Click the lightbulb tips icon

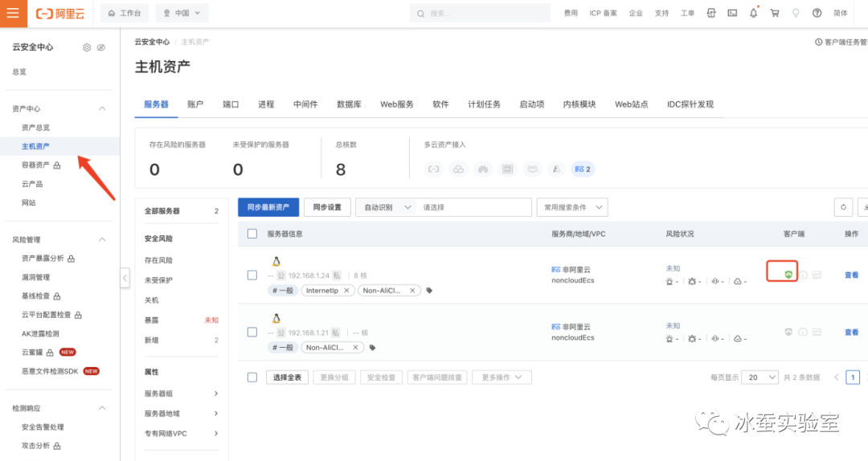click(x=796, y=14)
